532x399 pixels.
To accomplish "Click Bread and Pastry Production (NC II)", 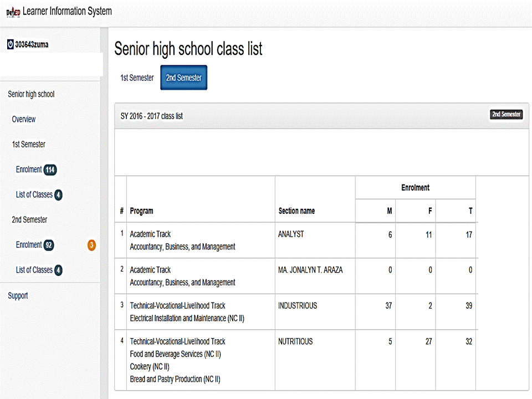I will [x=175, y=379].
